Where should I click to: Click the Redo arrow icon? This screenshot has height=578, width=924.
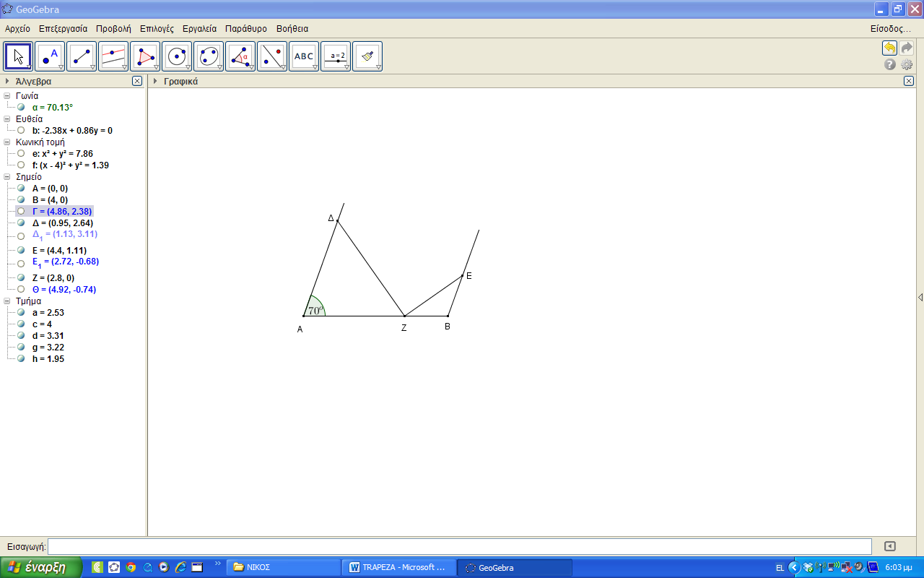coord(907,48)
